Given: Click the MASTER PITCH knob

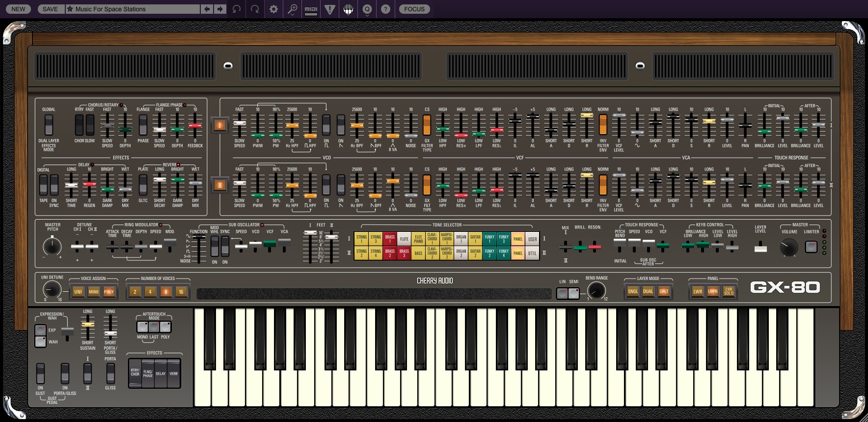Looking at the screenshot, I should [52, 246].
